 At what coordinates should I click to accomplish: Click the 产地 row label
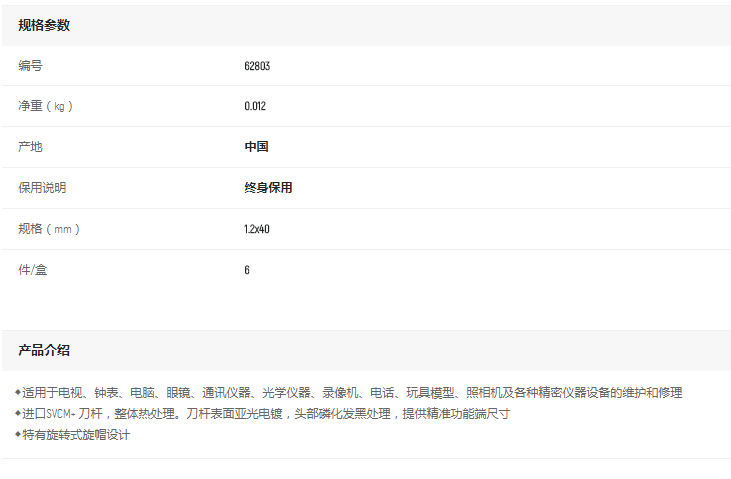tap(31, 147)
